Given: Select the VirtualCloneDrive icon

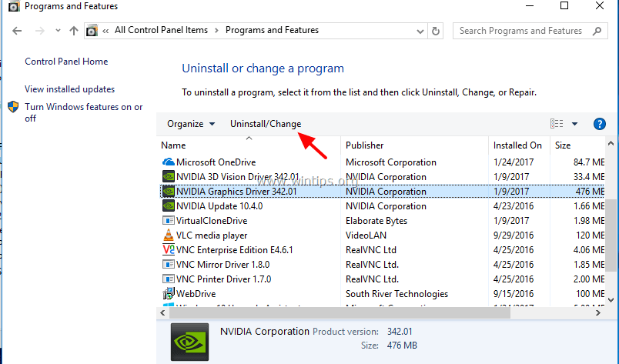Looking at the screenshot, I should tap(169, 220).
